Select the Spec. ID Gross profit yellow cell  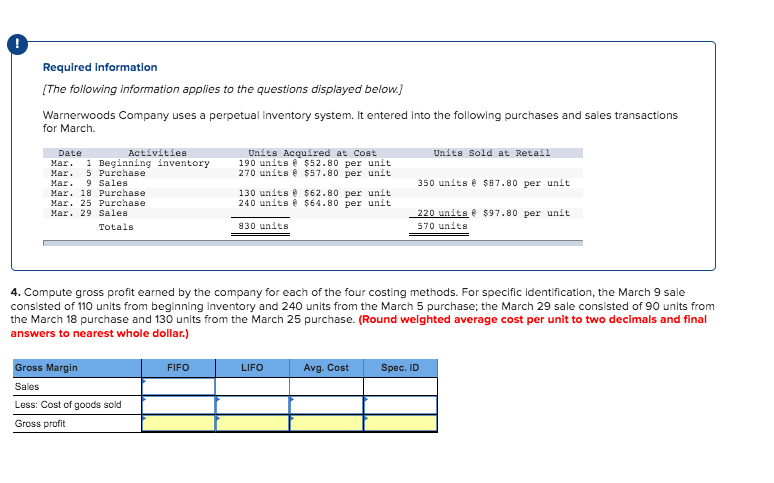[400, 423]
